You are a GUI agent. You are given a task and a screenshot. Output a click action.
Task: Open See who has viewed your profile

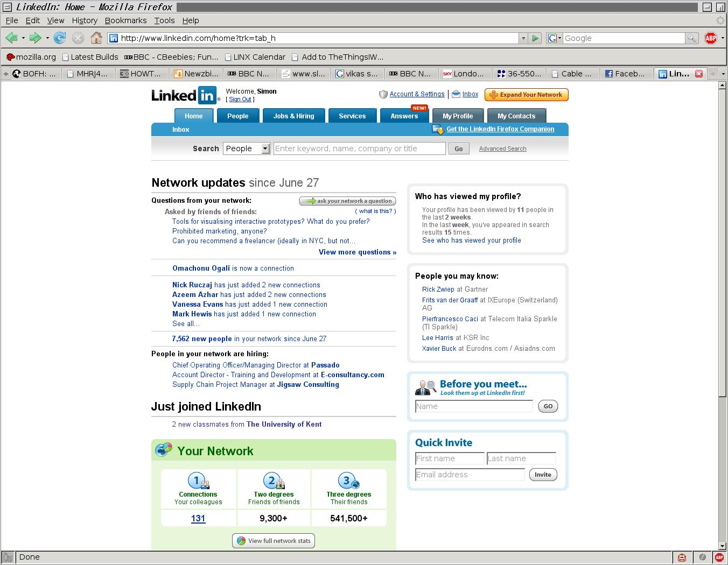tap(472, 241)
